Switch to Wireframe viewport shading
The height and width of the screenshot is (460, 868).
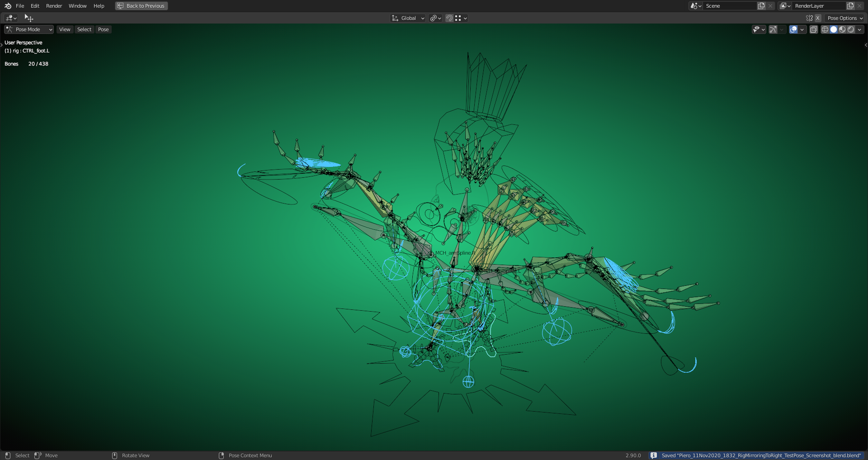point(824,29)
